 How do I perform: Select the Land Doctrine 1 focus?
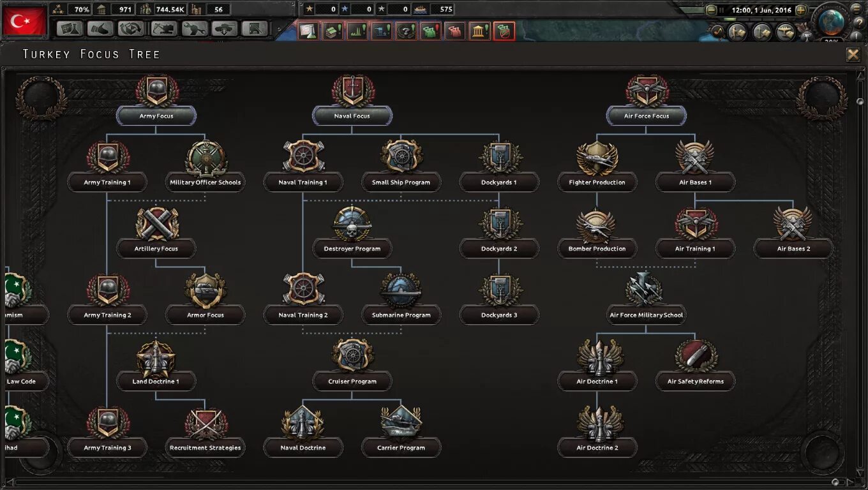coord(156,366)
